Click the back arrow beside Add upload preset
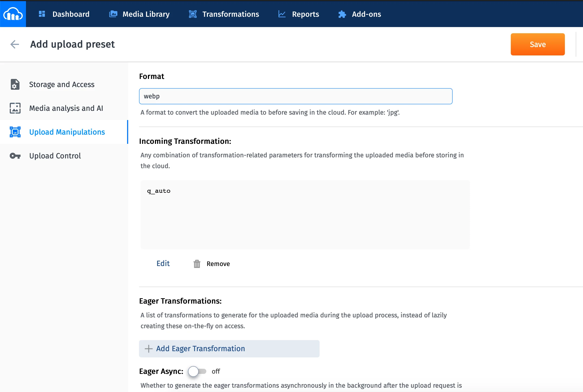 point(15,44)
